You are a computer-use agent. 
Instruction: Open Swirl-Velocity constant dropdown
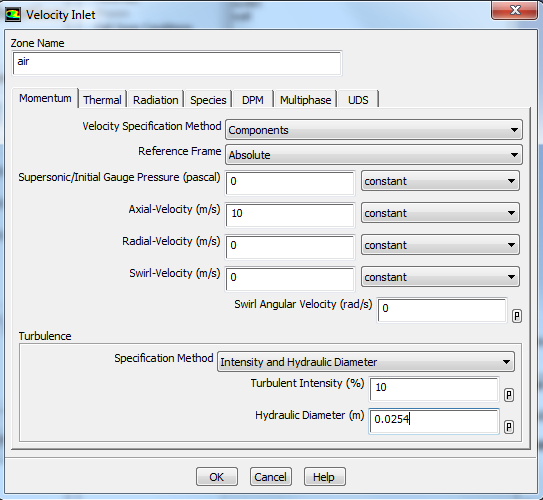[440, 277]
